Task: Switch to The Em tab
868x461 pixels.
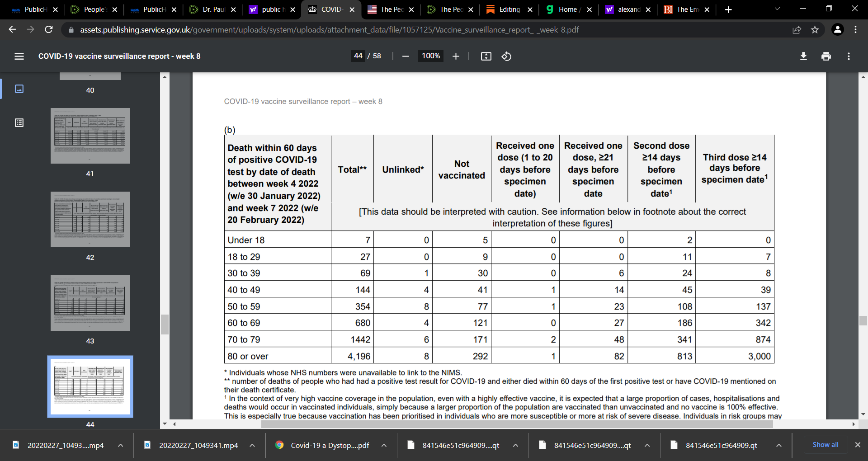Action: point(687,9)
